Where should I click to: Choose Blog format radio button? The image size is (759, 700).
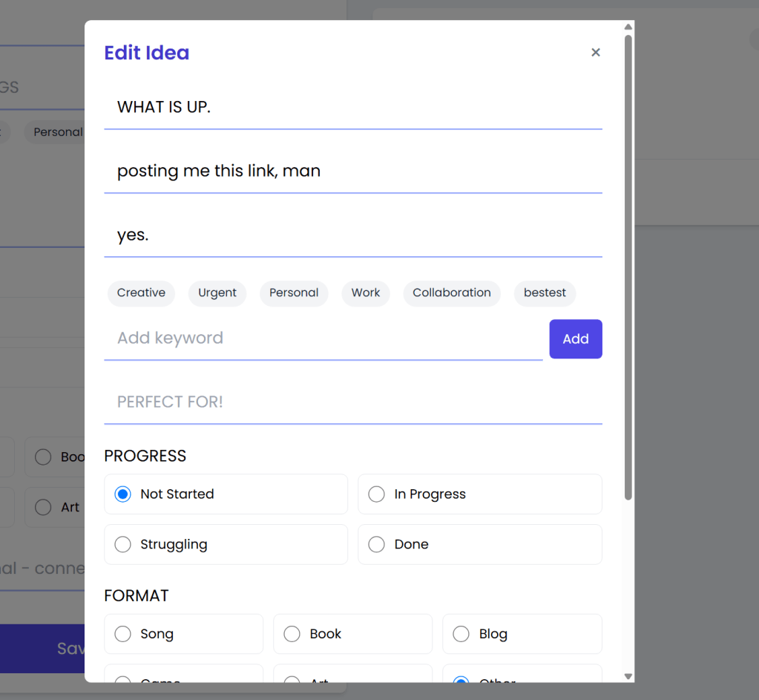click(x=461, y=634)
